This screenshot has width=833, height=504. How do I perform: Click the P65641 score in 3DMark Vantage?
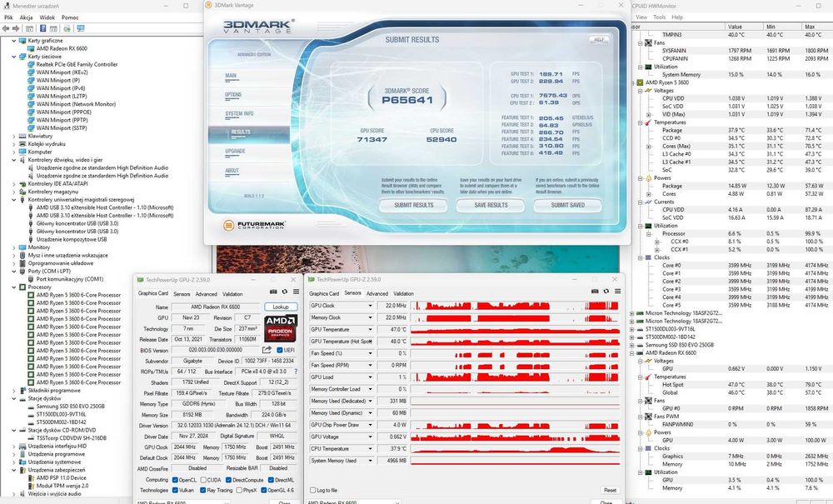click(407, 100)
